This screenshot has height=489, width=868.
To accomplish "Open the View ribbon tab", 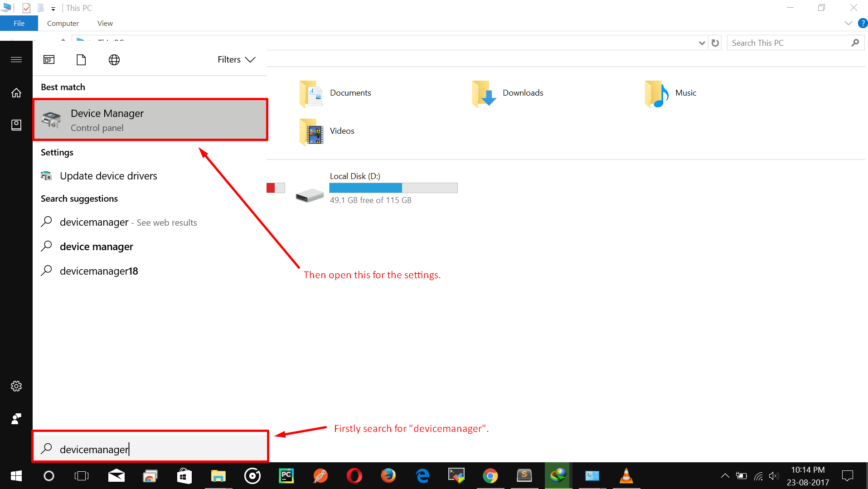I will point(105,23).
